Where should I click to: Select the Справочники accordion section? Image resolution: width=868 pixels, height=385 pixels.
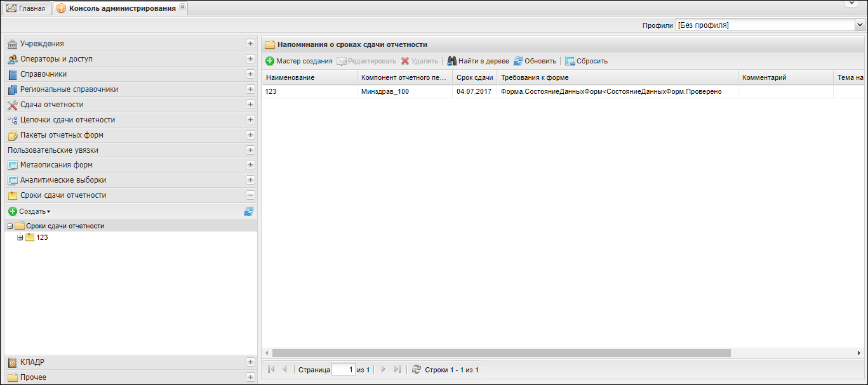pos(43,74)
